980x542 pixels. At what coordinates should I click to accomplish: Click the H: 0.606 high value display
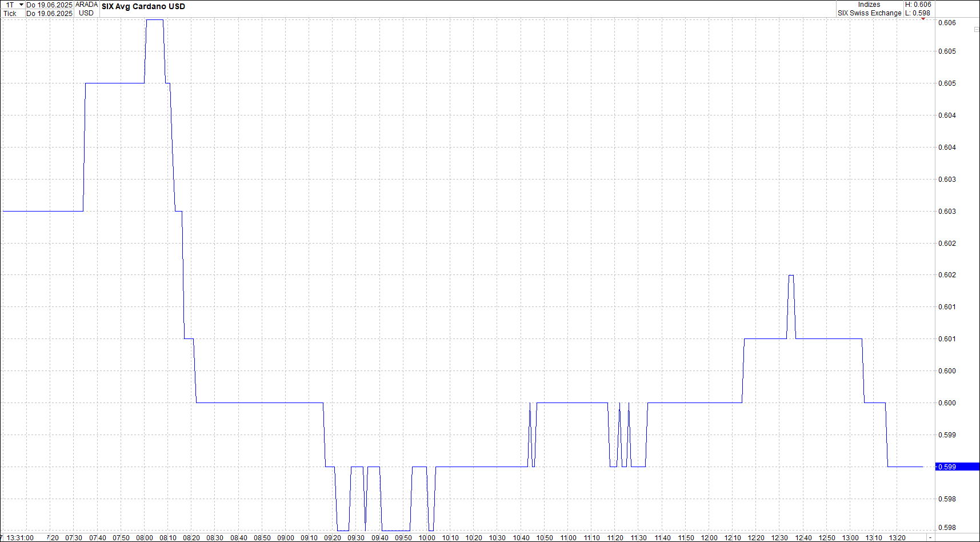[x=918, y=4]
